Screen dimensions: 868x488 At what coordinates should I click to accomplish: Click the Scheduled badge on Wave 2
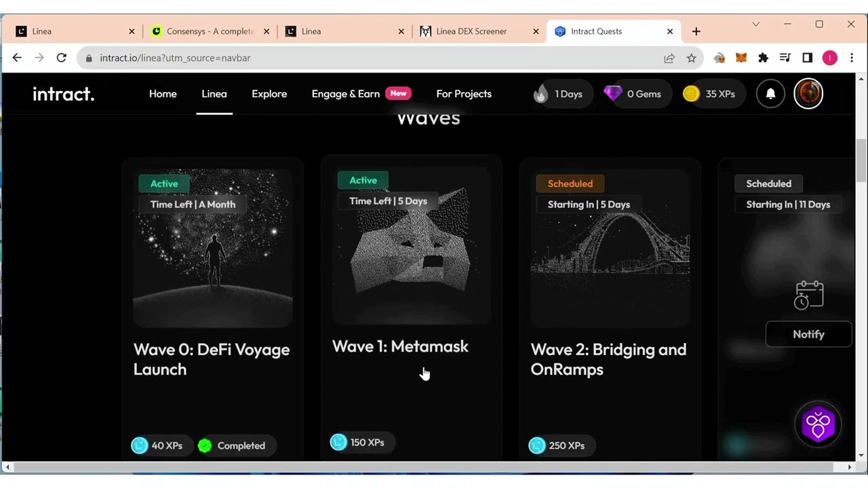pos(570,184)
